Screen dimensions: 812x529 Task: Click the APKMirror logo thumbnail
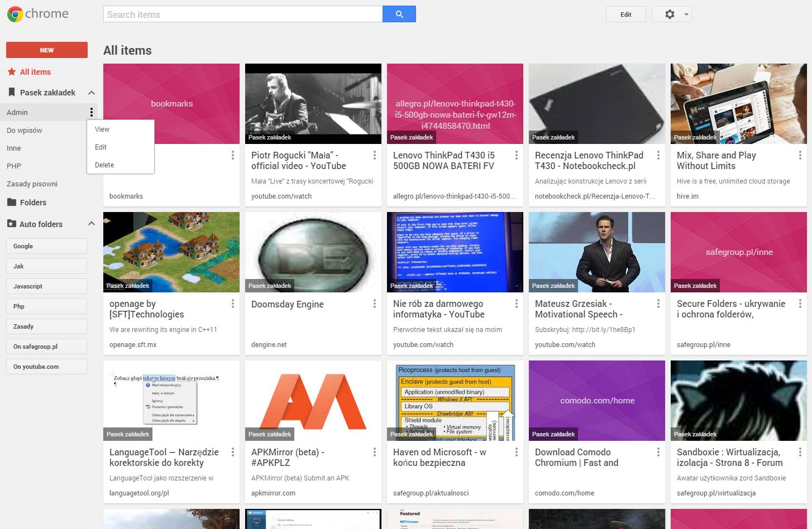click(313, 401)
